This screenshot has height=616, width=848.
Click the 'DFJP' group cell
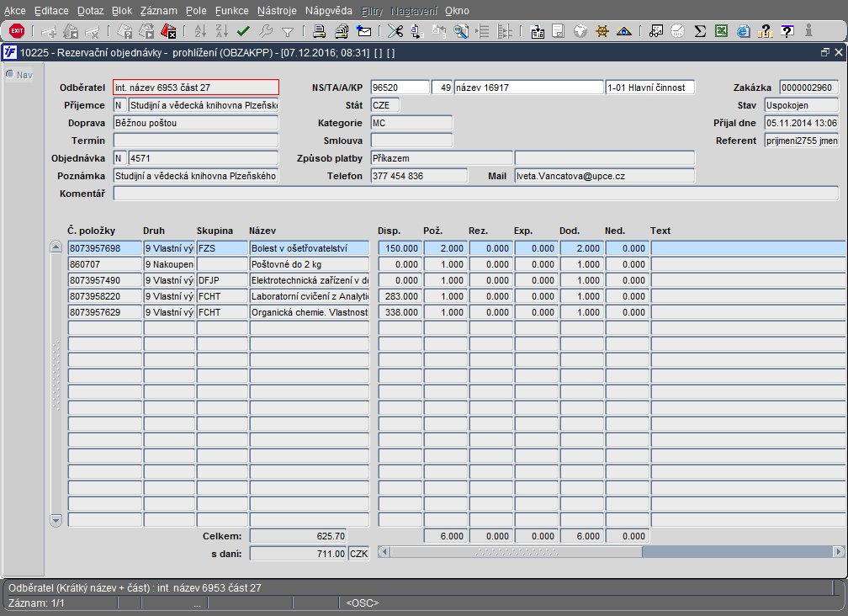pyautogui.click(x=222, y=280)
